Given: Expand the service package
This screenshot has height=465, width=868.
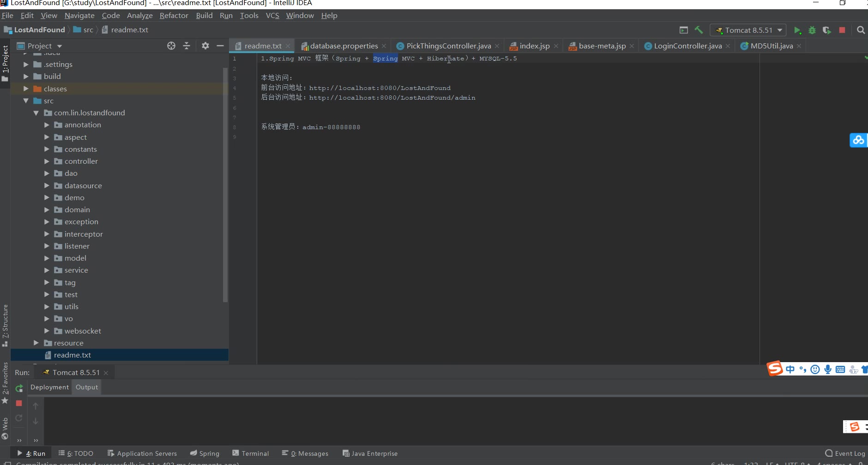Looking at the screenshot, I should pos(47,270).
